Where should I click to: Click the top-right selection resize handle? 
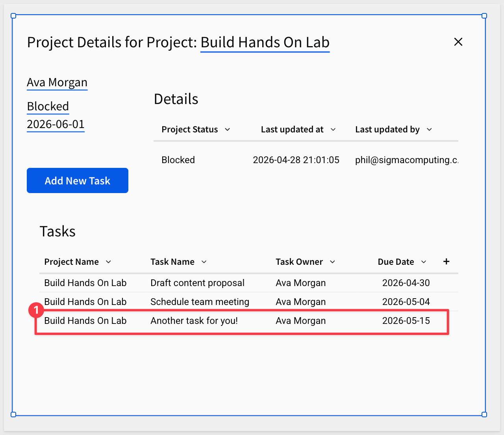click(x=484, y=16)
